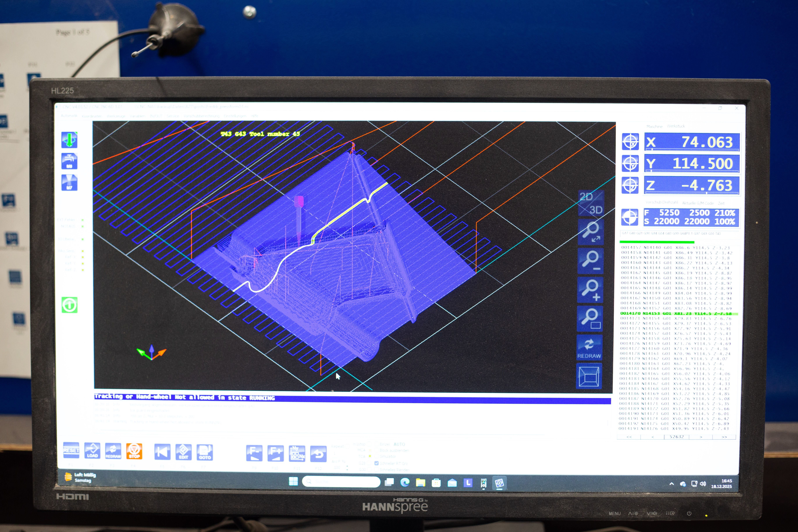Click the taskbar search box
This screenshot has height=532, width=798.
point(341,482)
